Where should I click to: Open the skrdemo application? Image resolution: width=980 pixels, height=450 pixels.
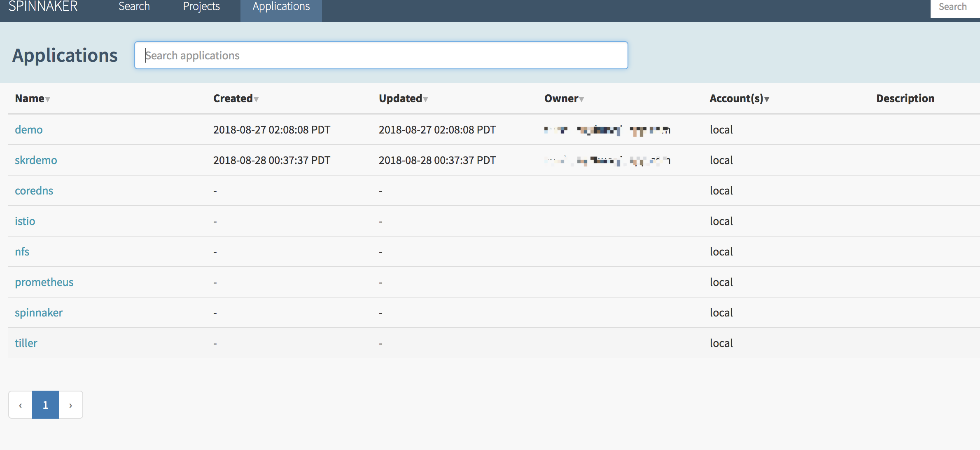pyautogui.click(x=36, y=160)
